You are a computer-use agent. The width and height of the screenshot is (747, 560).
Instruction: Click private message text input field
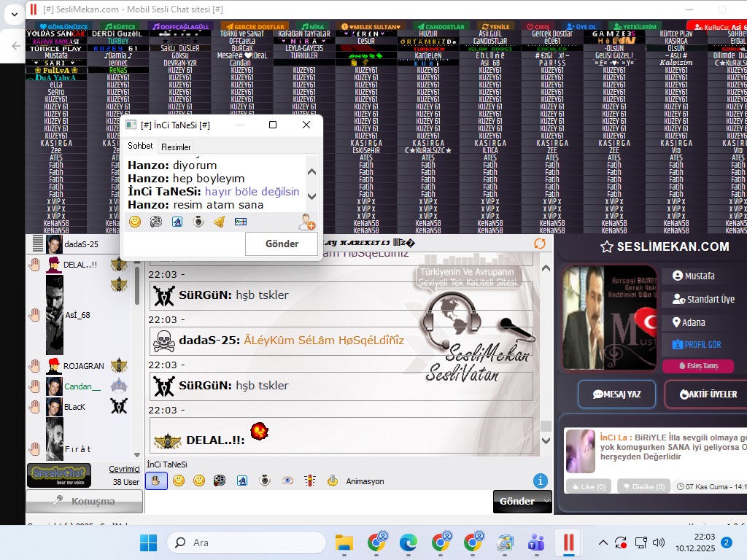185,244
